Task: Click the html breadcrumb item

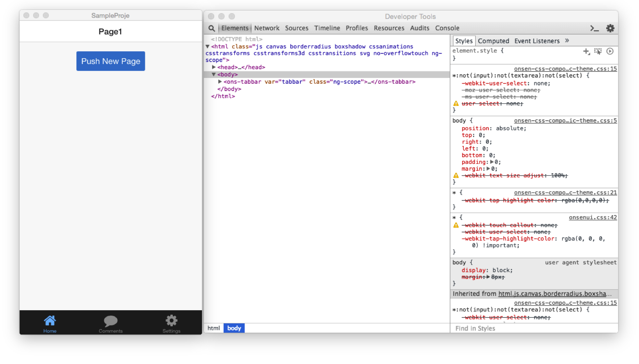Action: point(213,328)
